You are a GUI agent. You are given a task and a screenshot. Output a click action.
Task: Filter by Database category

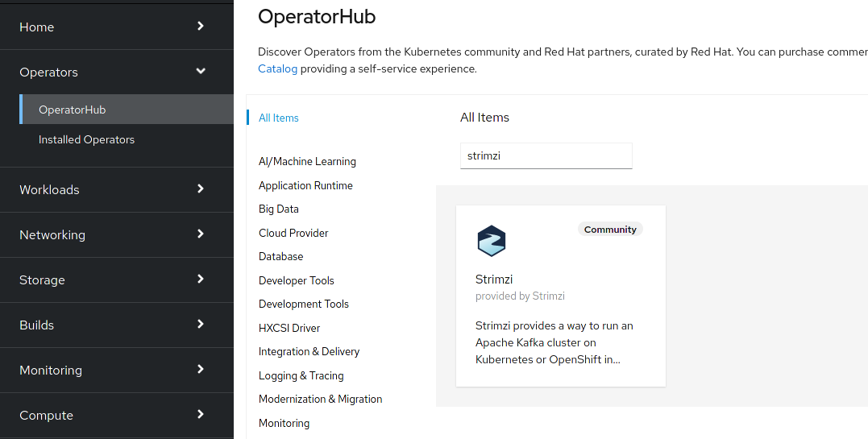pyautogui.click(x=280, y=256)
